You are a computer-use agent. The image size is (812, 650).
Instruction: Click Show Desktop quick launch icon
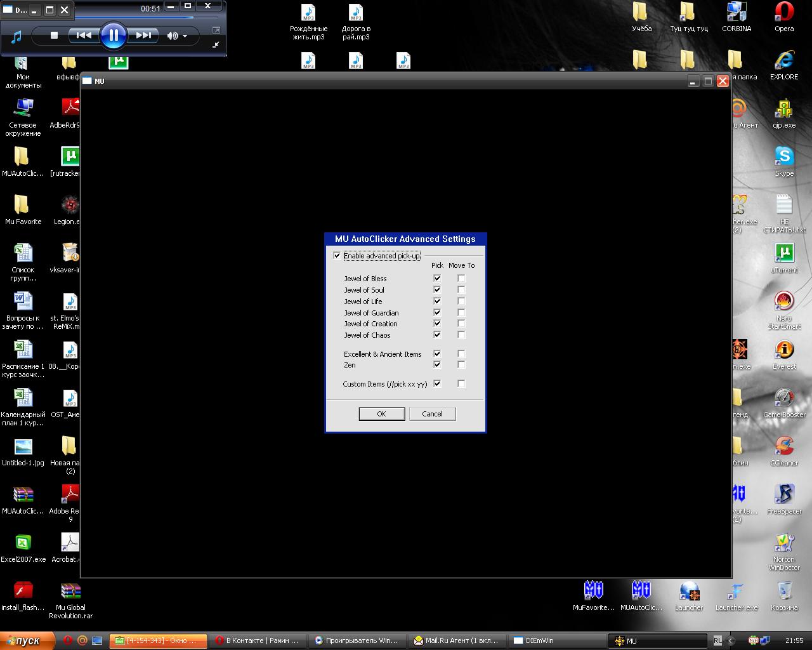point(97,640)
